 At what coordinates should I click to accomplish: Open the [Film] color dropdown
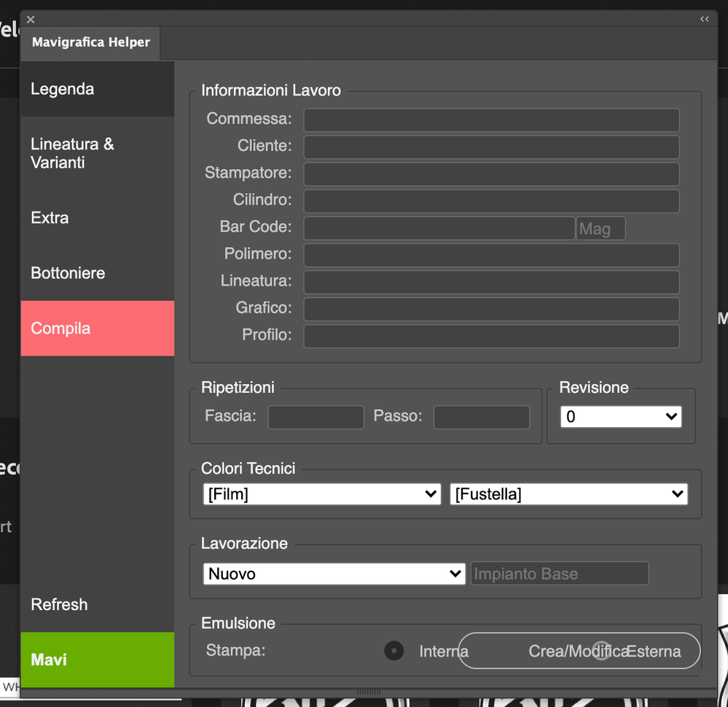321,493
